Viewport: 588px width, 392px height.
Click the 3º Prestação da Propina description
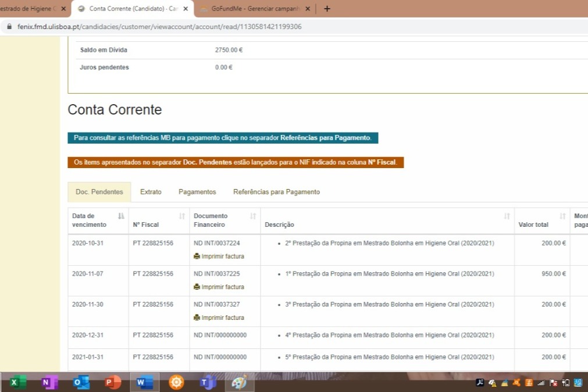390,305
